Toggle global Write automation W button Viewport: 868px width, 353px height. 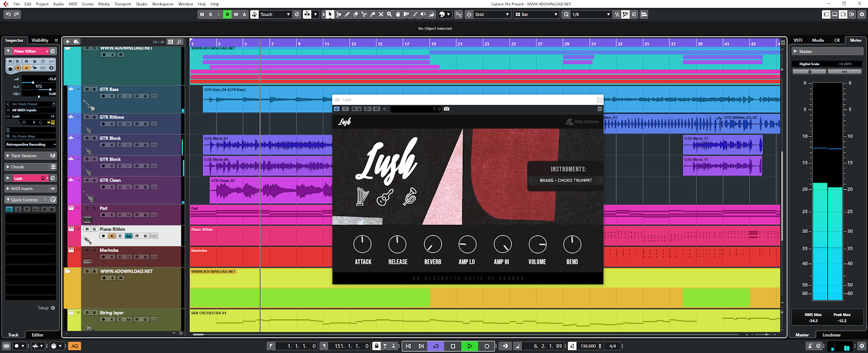point(236,15)
